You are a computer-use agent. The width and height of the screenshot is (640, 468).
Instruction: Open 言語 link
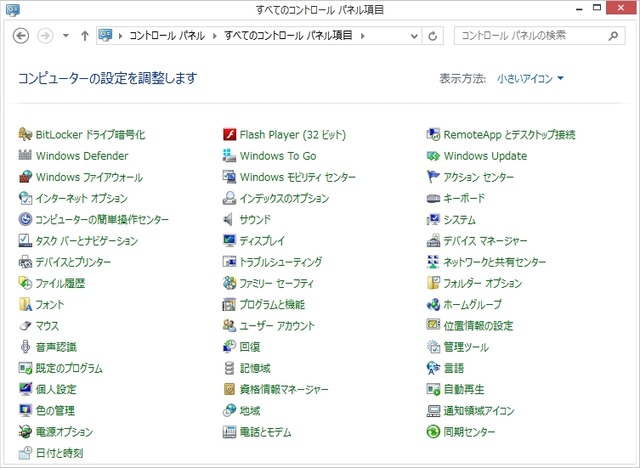coord(454,368)
